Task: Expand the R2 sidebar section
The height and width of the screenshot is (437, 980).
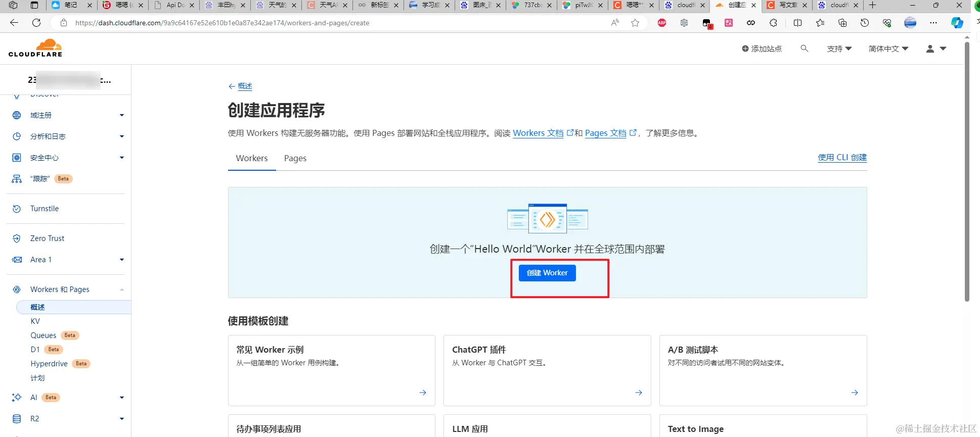Action: (122, 419)
